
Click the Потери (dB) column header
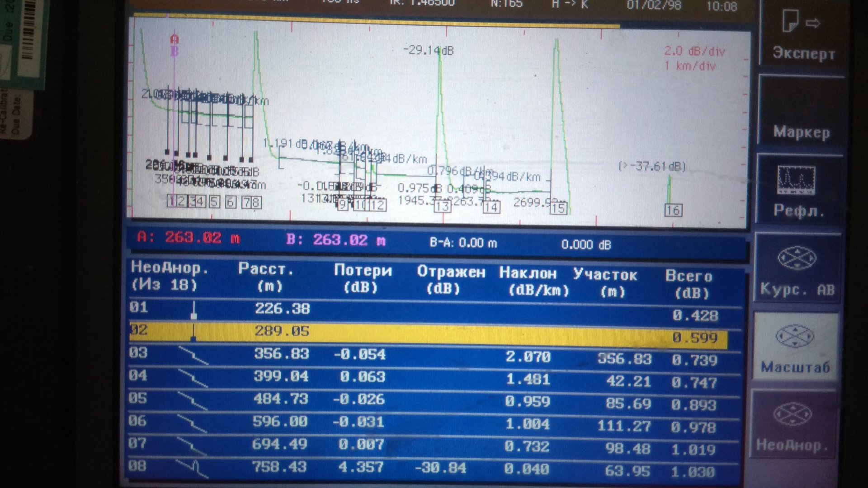pyautogui.click(x=363, y=278)
